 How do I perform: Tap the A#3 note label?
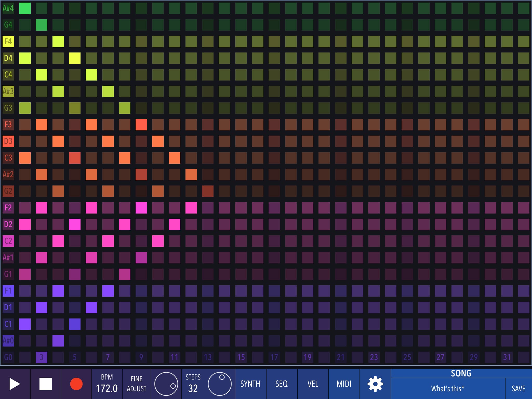coord(8,91)
